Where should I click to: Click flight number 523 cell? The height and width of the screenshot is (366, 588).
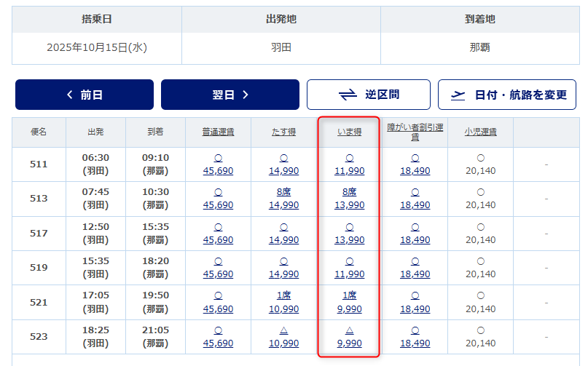[39, 337]
